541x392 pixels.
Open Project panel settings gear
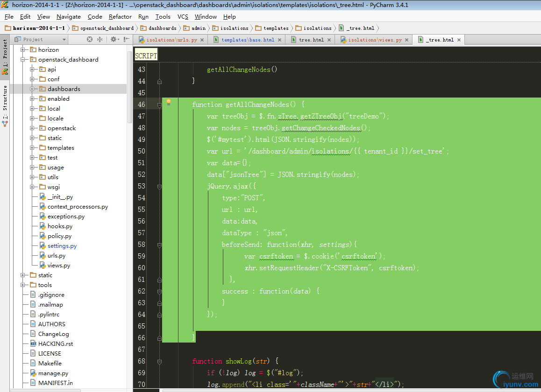[114, 39]
